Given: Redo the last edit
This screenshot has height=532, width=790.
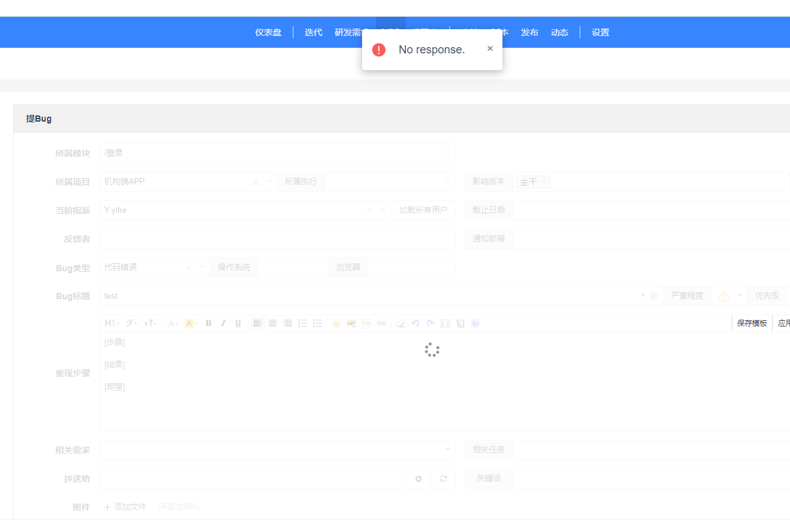Looking at the screenshot, I should (430, 323).
